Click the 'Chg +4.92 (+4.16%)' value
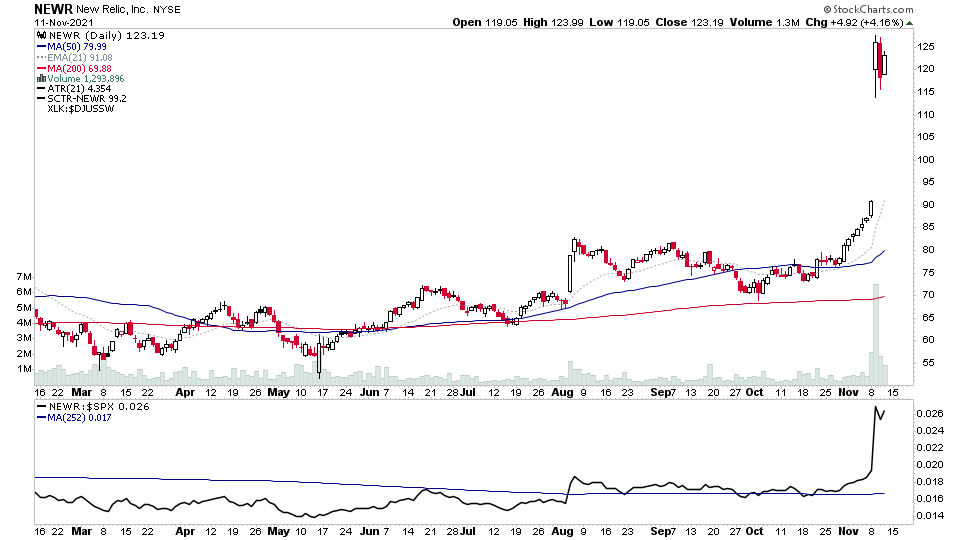Screen dimensions: 960x540 pos(854,22)
